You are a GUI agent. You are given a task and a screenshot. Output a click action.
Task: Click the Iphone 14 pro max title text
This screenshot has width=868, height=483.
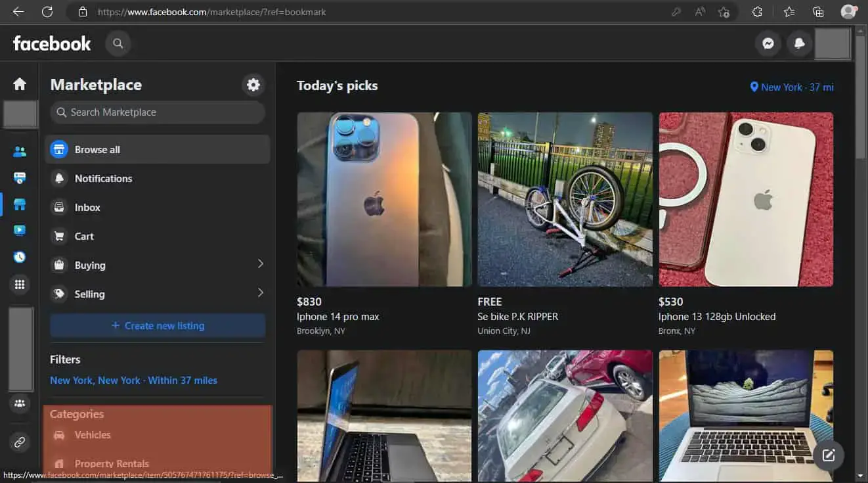pos(338,317)
